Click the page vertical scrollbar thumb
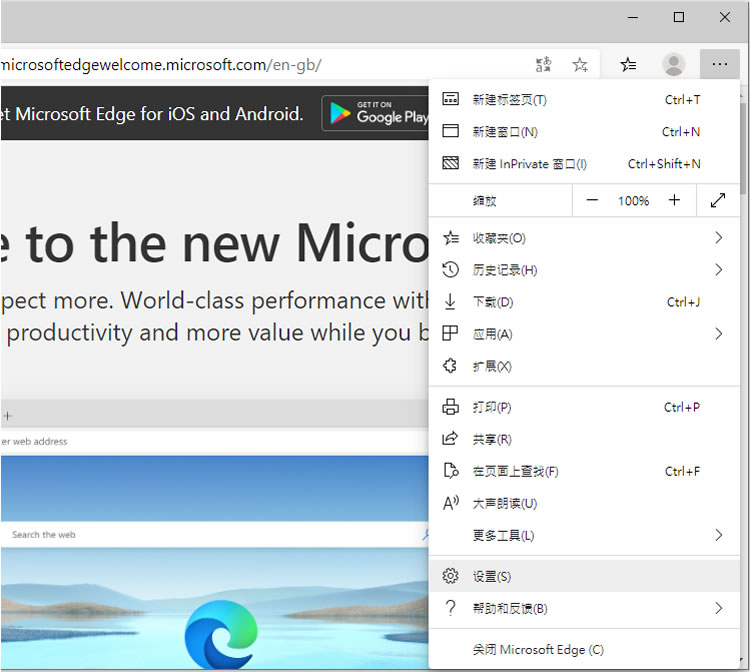 (x=743, y=148)
